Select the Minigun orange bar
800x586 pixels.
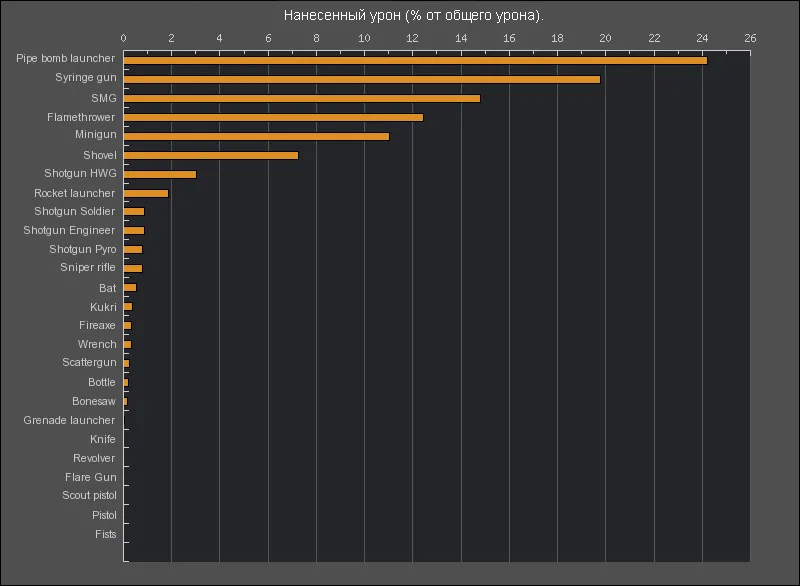(x=257, y=137)
